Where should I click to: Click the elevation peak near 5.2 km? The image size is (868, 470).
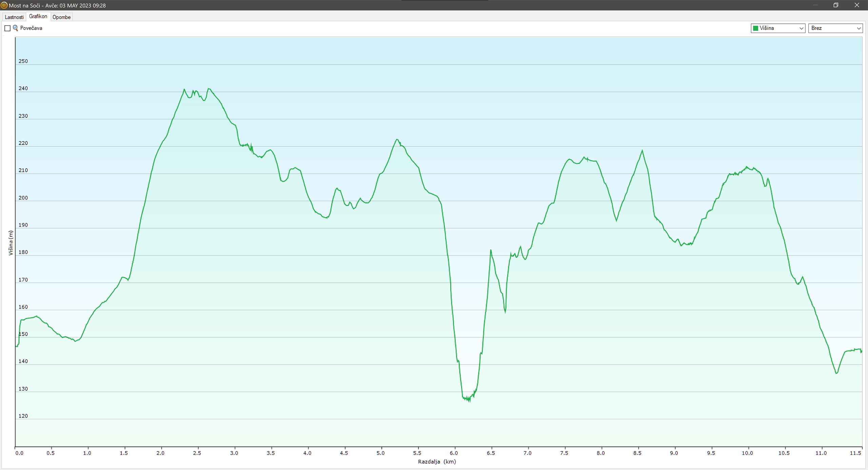[x=397, y=139]
